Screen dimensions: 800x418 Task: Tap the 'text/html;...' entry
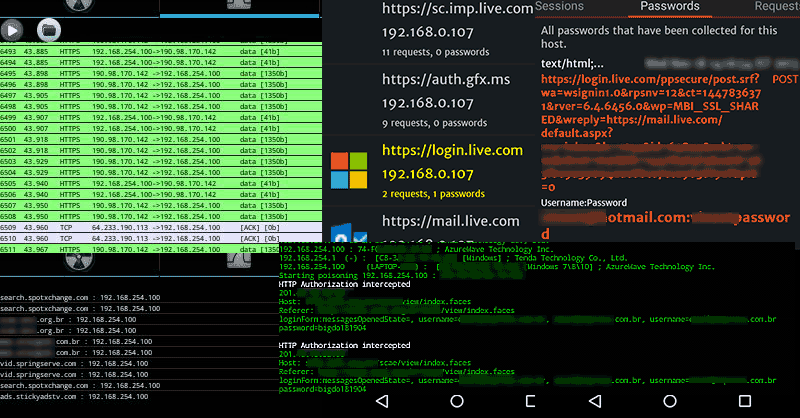572,64
